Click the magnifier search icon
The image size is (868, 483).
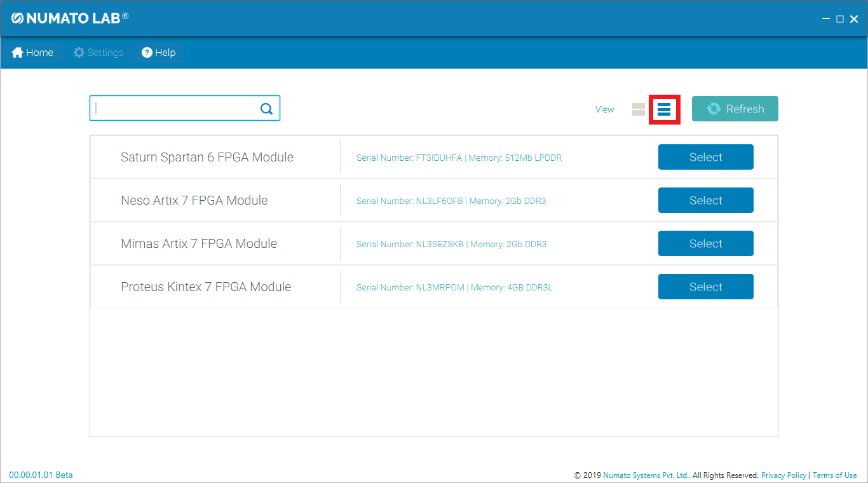tap(266, 109)
